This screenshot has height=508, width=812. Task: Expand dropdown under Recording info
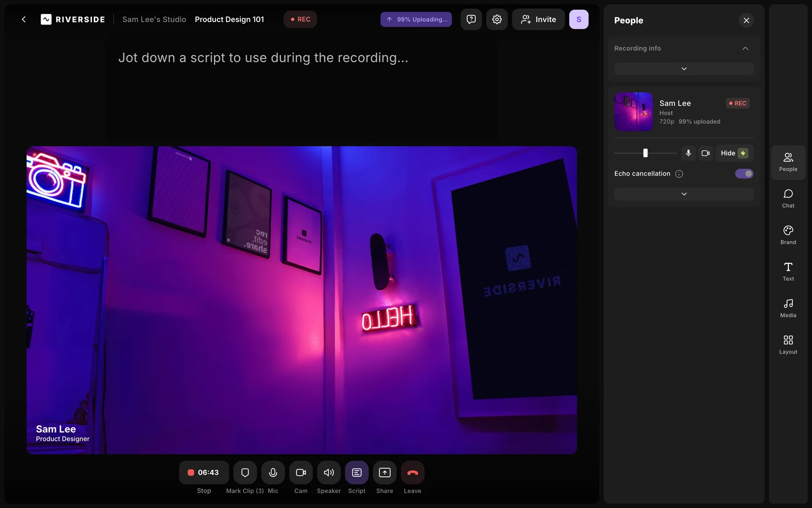pyautogui.click(x=683, y=69)
